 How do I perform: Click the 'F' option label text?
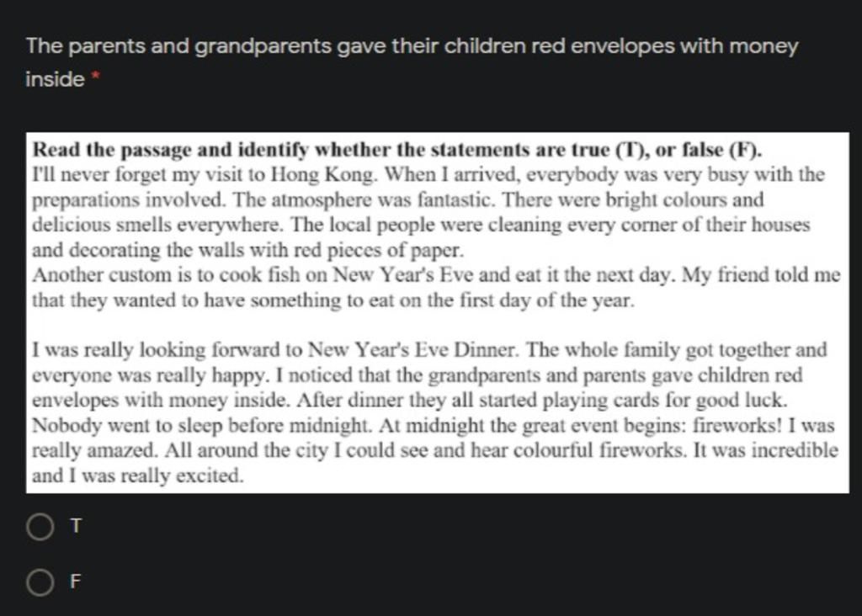[76, 581]
